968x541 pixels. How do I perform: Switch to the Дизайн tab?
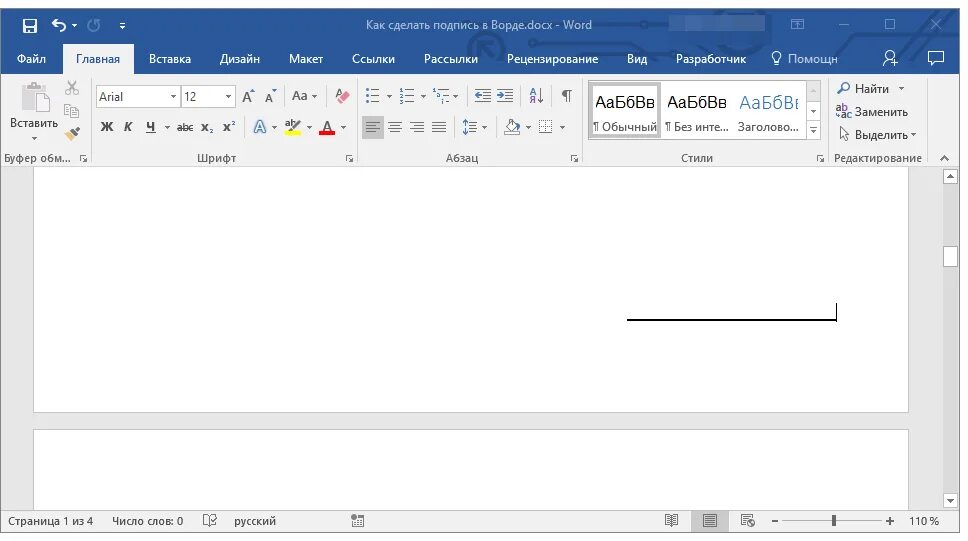click(240, 59)
